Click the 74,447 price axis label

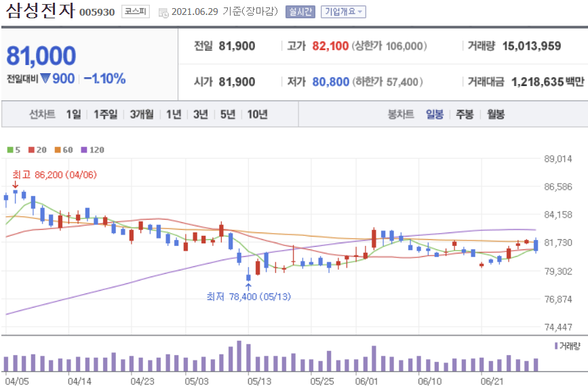point(558,327)
